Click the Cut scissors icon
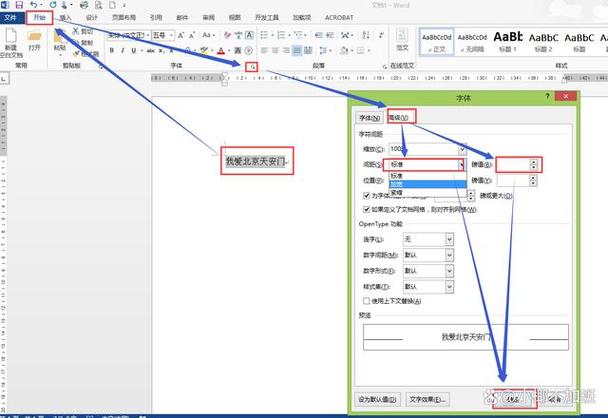608x418 pixels. (x=76, y=31)
